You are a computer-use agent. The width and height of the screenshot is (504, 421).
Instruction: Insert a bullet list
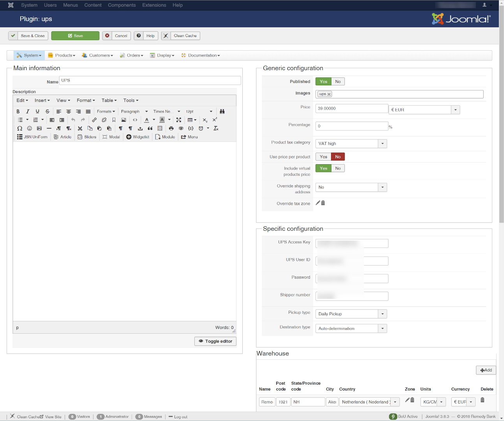point(20,120)
